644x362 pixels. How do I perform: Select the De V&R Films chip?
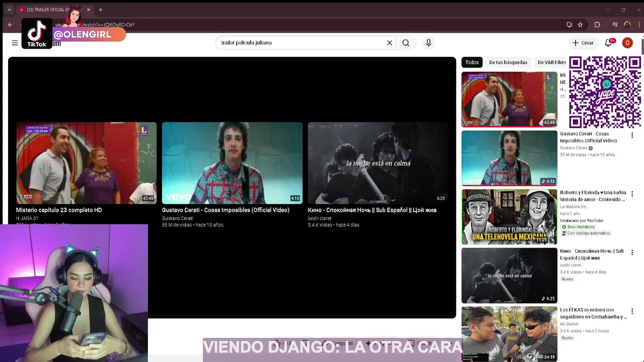coord(551,62)
